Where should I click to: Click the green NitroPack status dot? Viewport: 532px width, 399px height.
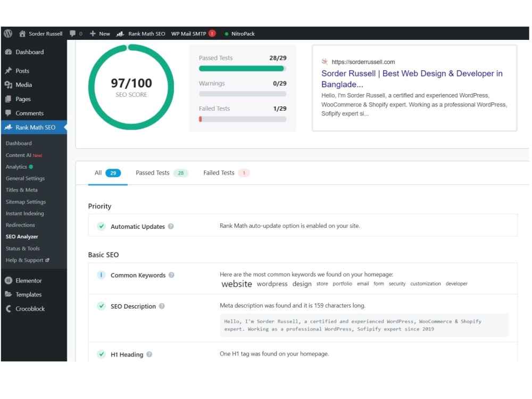[x=226, y=34]
